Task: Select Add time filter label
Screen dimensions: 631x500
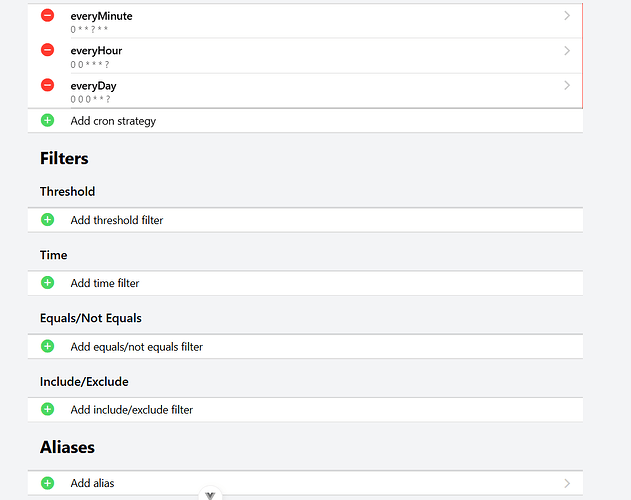Action: [x=105, y=284]
